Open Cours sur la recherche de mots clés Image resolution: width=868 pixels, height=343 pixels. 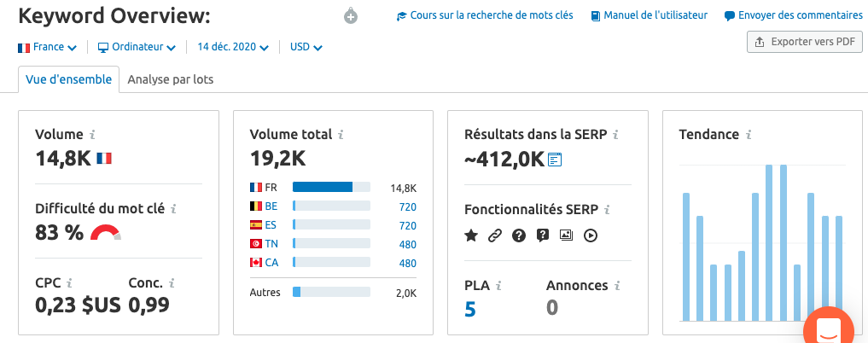click(485, 15)
